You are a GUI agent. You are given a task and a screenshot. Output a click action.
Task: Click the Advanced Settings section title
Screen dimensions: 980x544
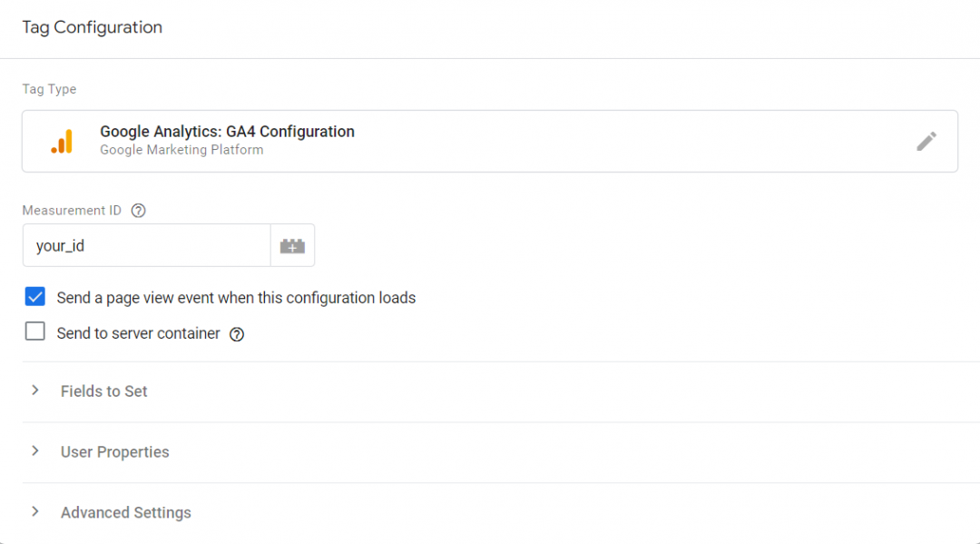click(x=125, y=513)
